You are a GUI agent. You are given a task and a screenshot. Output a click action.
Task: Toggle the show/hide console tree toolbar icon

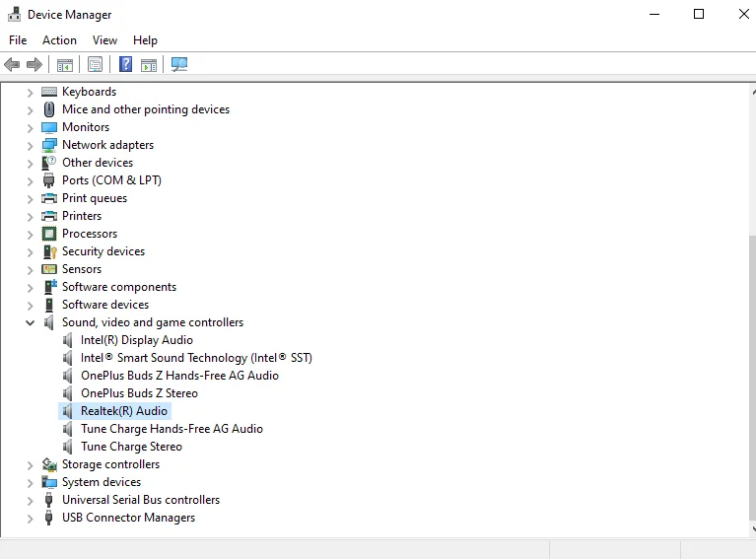click(65, 64)
